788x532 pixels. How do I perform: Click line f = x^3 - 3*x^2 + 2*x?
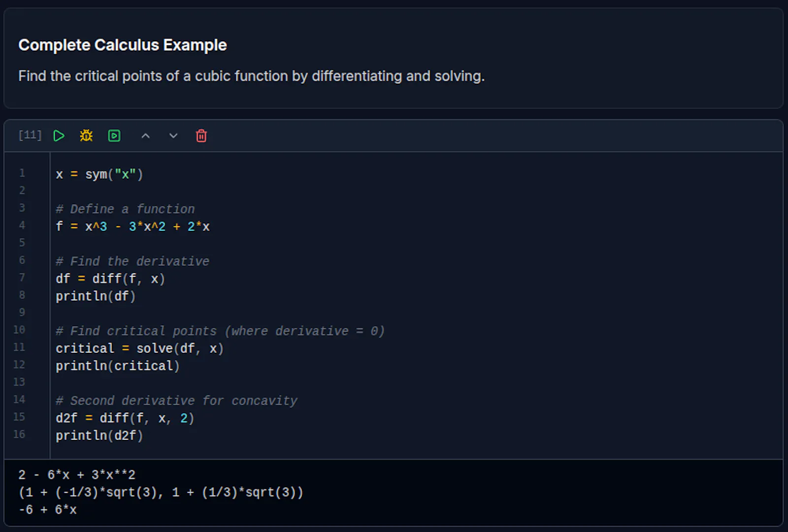tap(133, 227)
